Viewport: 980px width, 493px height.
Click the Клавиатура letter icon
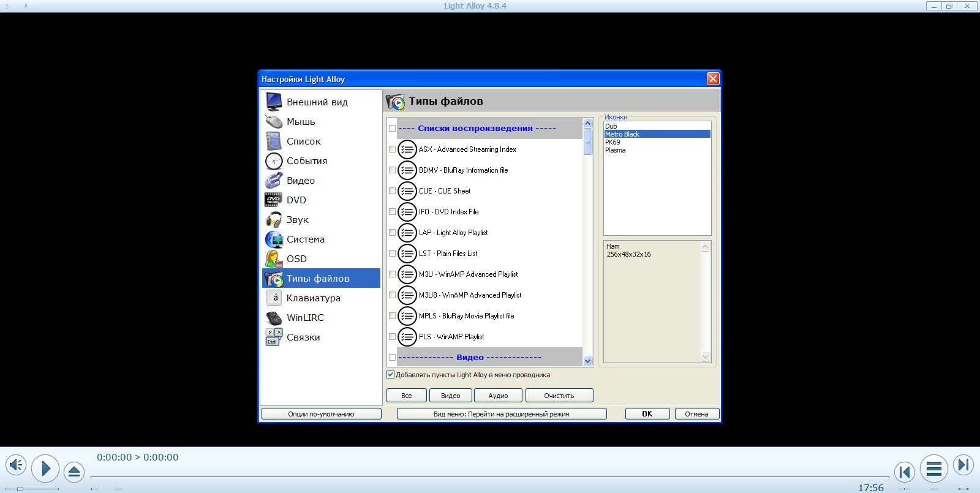click(x=274, y=298)
